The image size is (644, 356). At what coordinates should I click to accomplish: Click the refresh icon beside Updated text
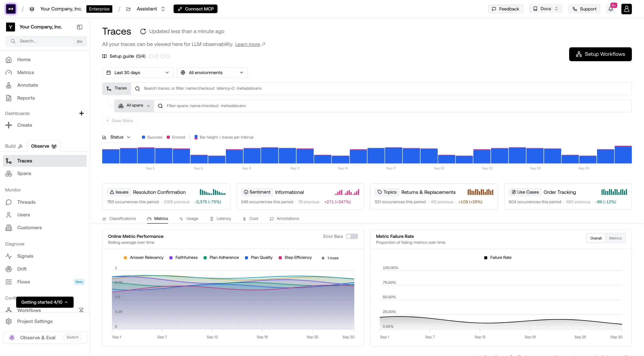(143, 31)
